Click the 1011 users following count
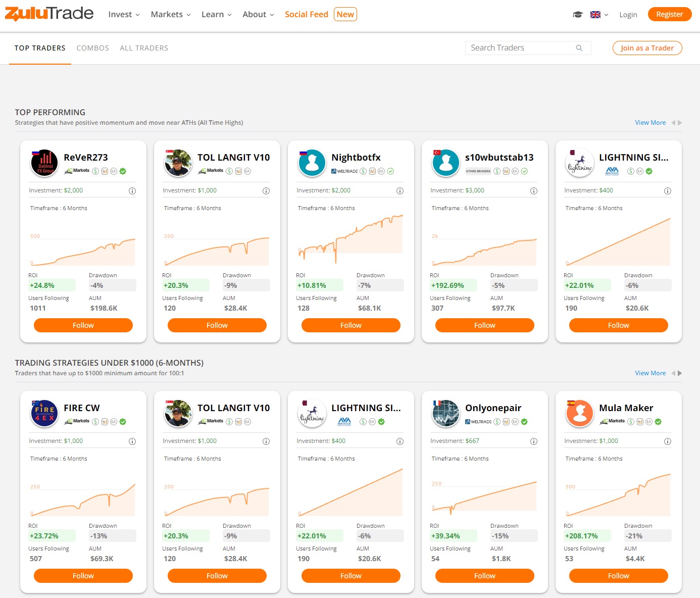The image size is (700, 598). 38,308
